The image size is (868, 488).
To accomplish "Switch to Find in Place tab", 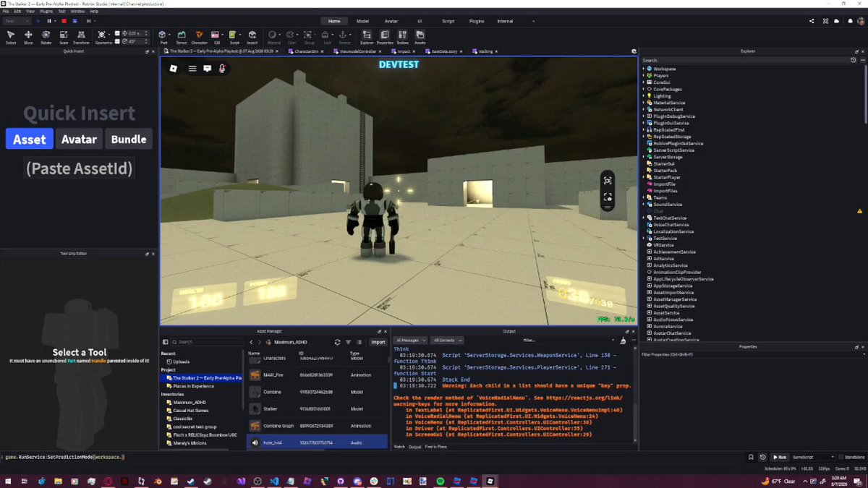I will pos(436,447).
